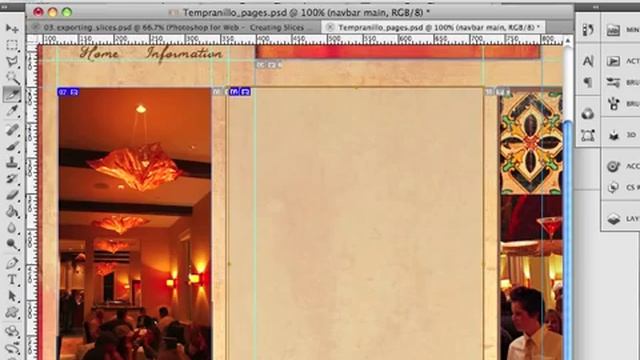Select the Path Selection arrow tool
Screen dimensions: 640x360
click(12, 296)
